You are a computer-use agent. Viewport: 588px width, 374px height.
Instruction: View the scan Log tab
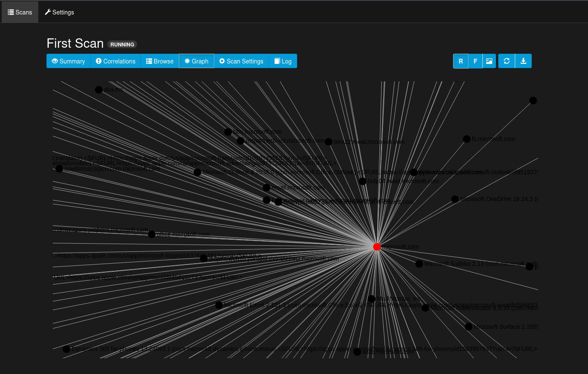click(283, 61)
